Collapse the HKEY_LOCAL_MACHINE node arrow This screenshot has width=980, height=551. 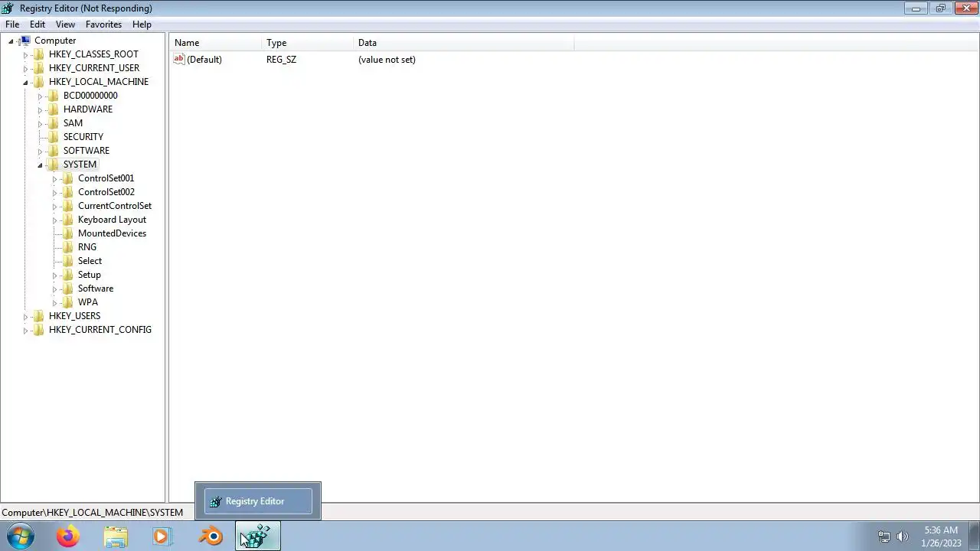[25, 83]
